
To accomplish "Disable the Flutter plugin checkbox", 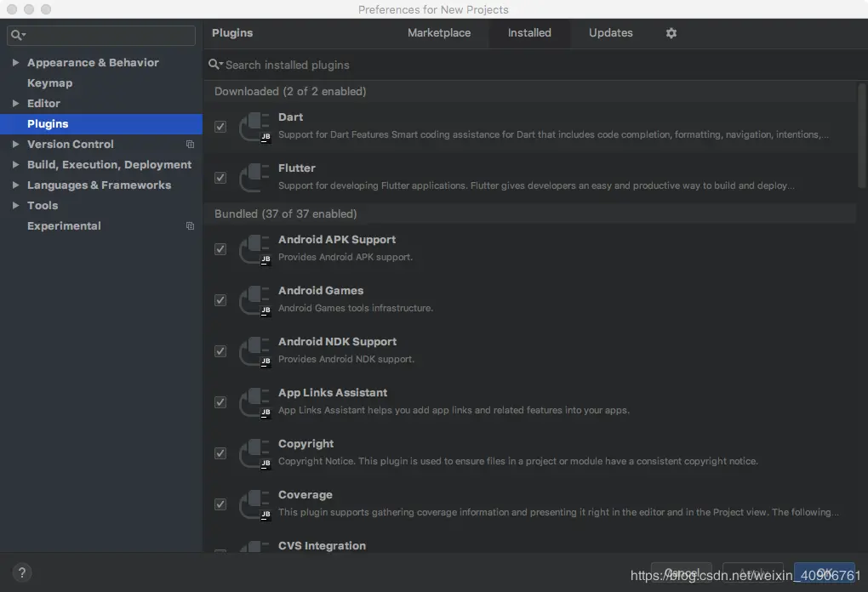I will (x=220, y=178).
